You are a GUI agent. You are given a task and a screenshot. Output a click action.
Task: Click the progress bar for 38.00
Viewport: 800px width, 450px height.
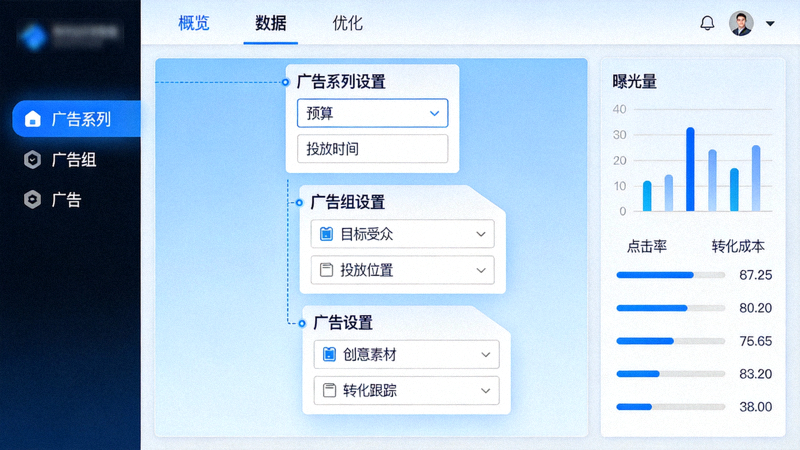point(670,407)
